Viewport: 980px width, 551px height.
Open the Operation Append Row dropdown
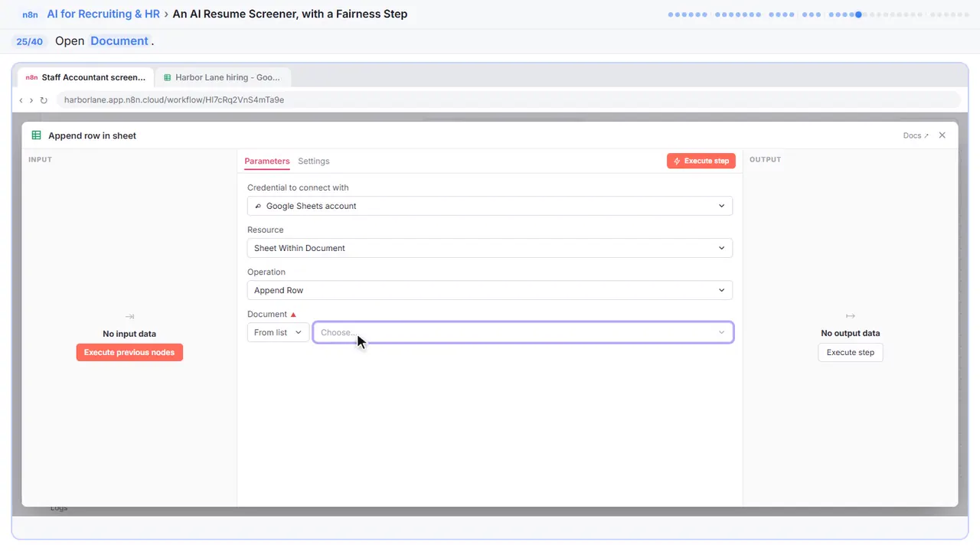(490, 290)
